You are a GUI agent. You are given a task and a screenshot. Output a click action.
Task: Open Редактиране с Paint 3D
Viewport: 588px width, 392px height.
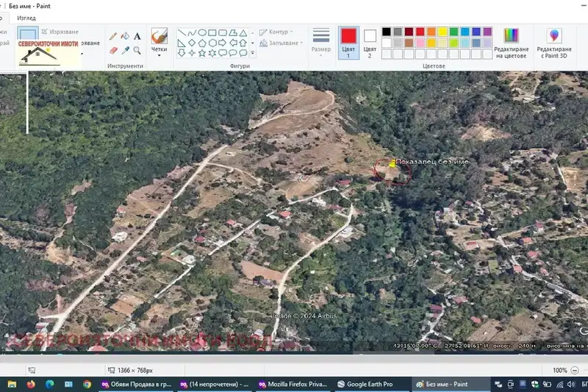pyautogui.click(x=554, y=43)
